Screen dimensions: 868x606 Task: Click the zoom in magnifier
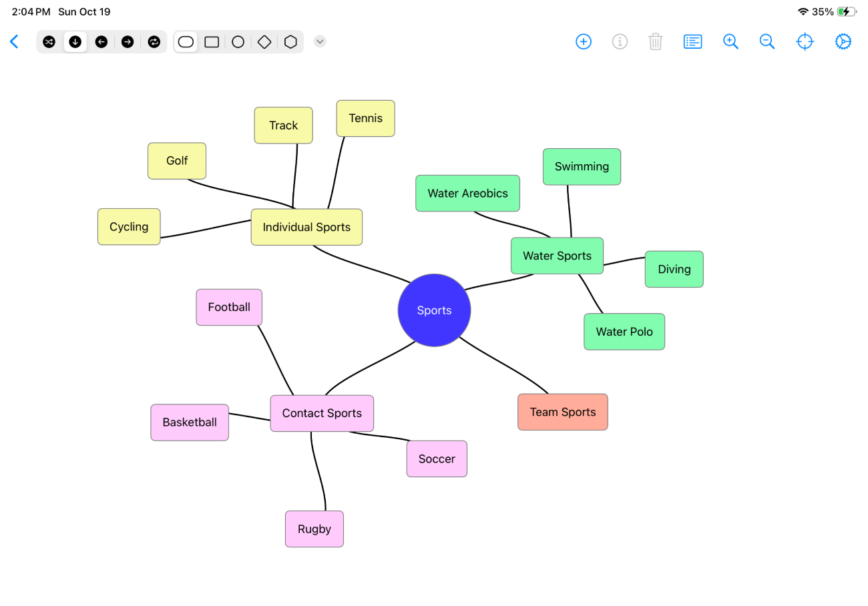730,41
